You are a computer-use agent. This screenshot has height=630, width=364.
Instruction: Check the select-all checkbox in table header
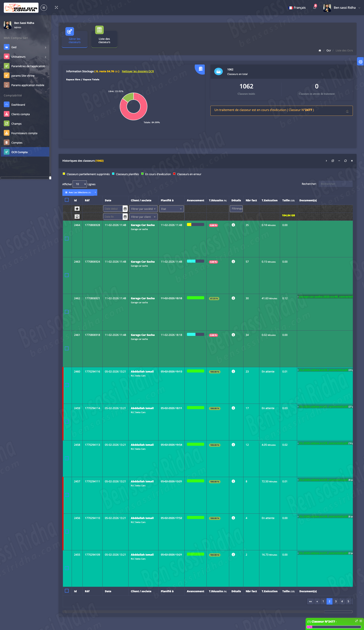click(67, 200)
